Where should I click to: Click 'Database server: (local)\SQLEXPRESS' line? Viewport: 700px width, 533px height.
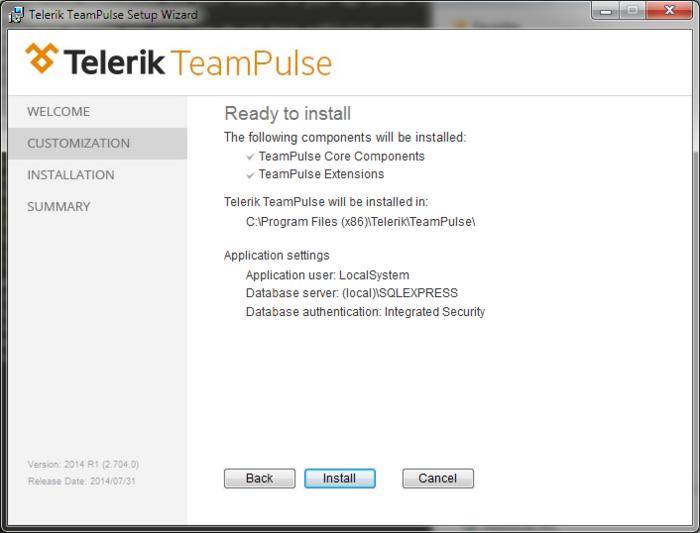(x=352, y=293)
